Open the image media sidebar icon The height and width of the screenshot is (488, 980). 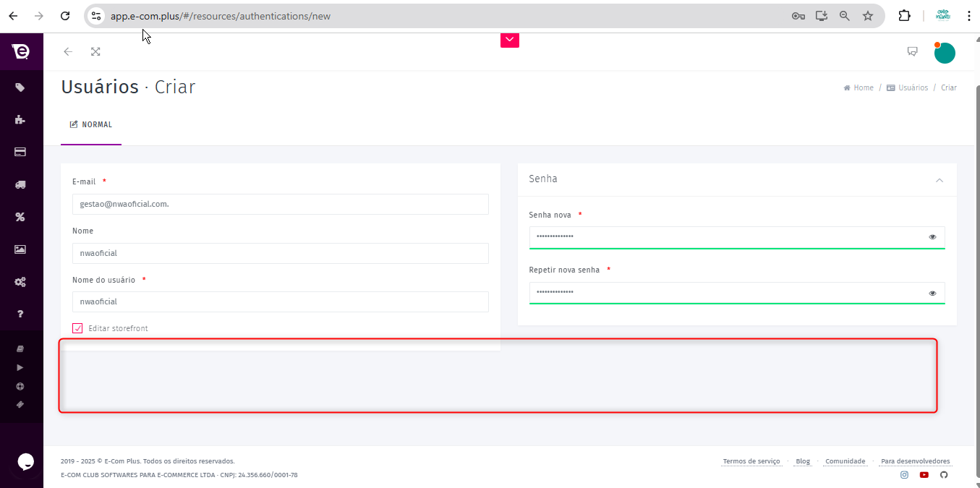pyautogui.click(x=20, y=249)
